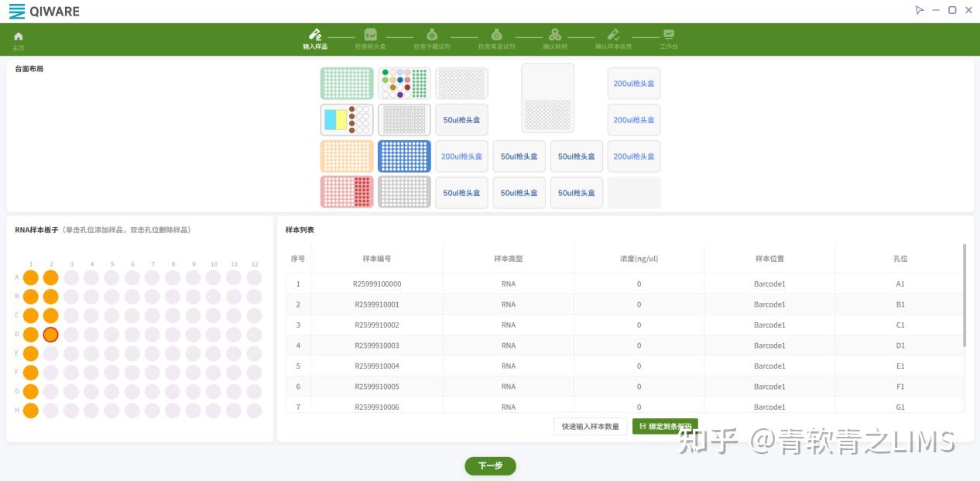Click the 浓度(ng/ul) column header
Screen dimensions: 980x481
639,259
